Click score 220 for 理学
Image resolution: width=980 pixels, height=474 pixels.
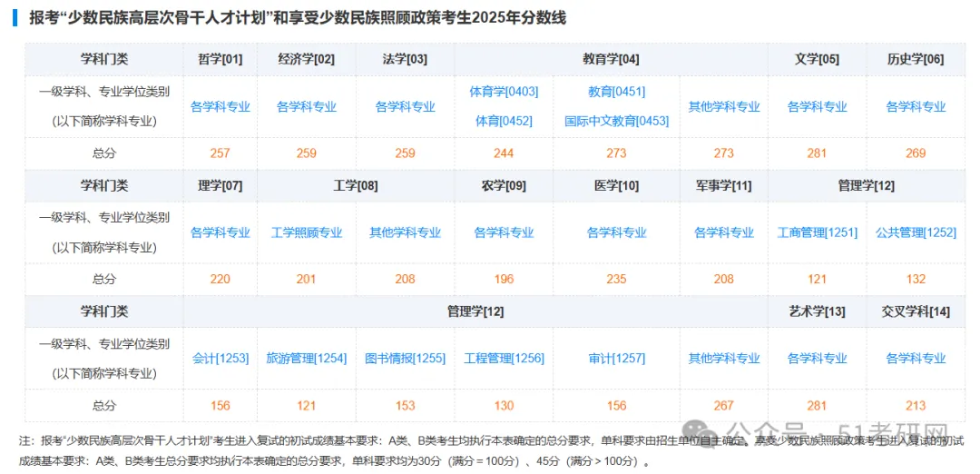click(220, 280)
